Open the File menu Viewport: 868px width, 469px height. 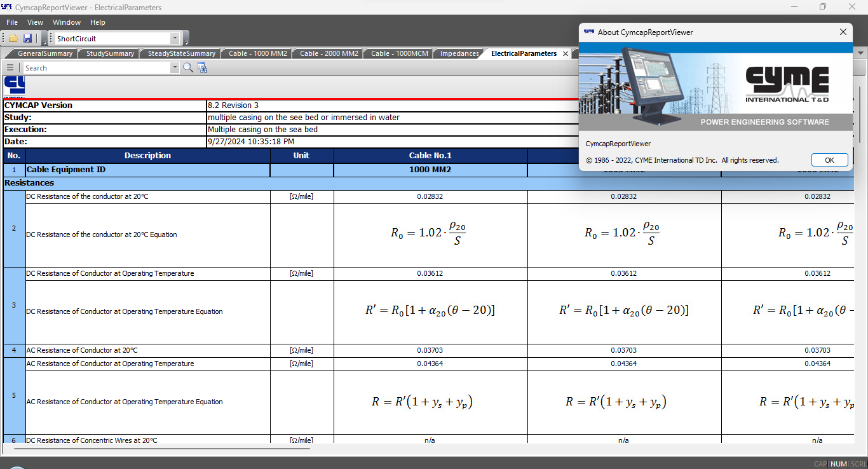(x=12, y=22)
